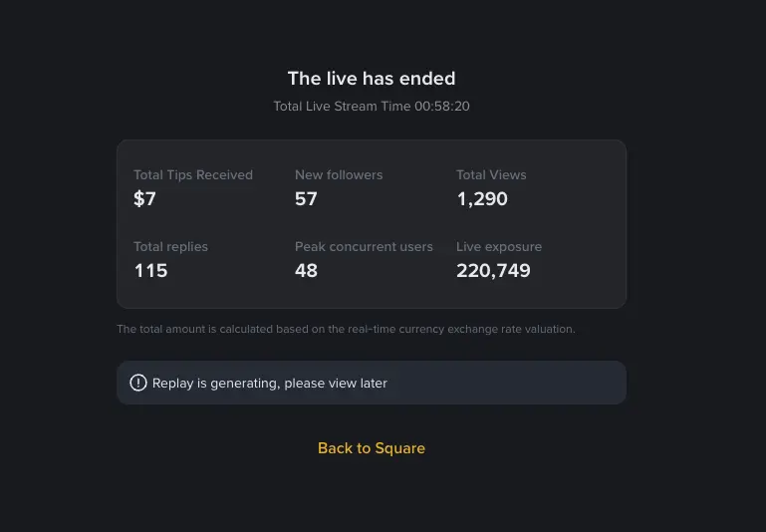
Task: Click the 48 peak users value
Action: [306, 271]
